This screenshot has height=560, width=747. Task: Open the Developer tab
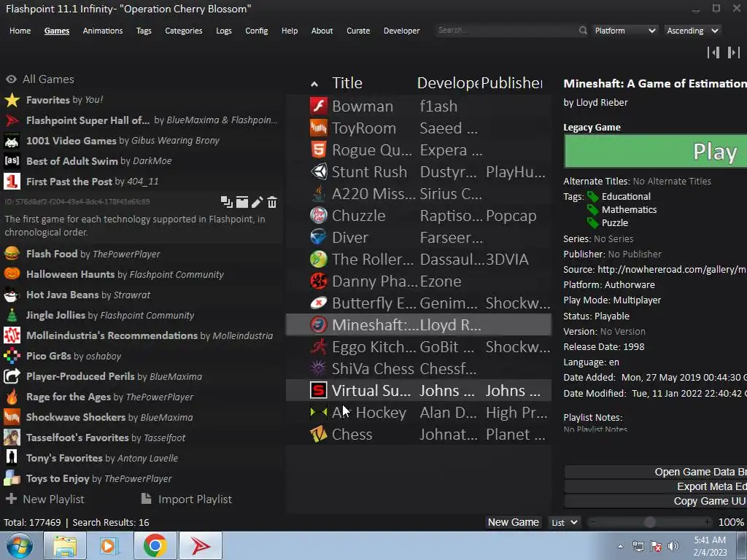pyautogui.click(x=402, y=31)
